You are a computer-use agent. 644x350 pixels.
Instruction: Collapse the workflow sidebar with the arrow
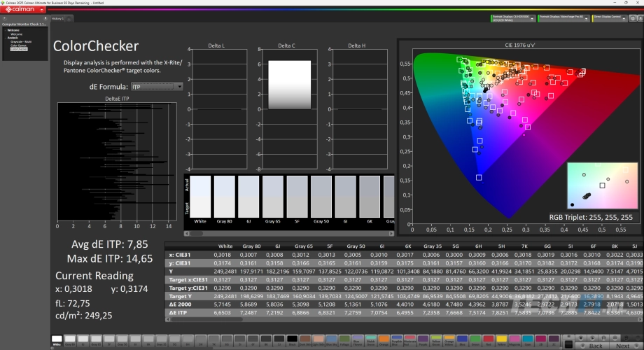(45, 18)
